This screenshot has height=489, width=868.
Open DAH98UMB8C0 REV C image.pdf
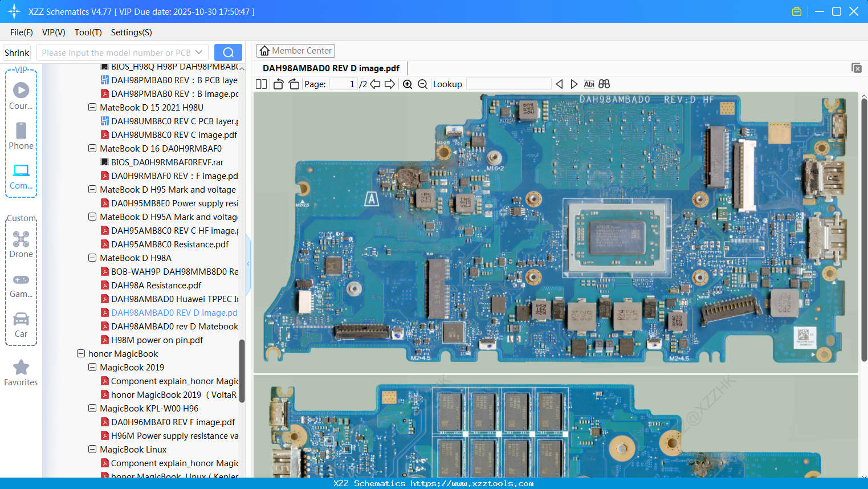click(169, 135)
